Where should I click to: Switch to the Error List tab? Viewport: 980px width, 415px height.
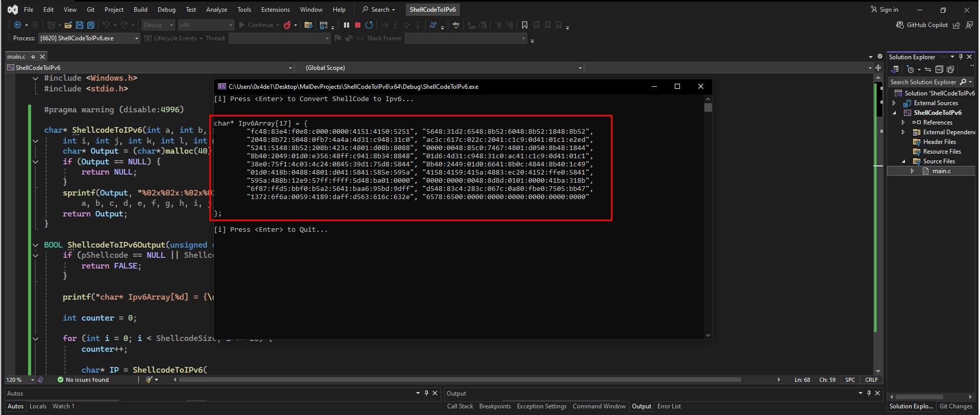coord(669,406)
